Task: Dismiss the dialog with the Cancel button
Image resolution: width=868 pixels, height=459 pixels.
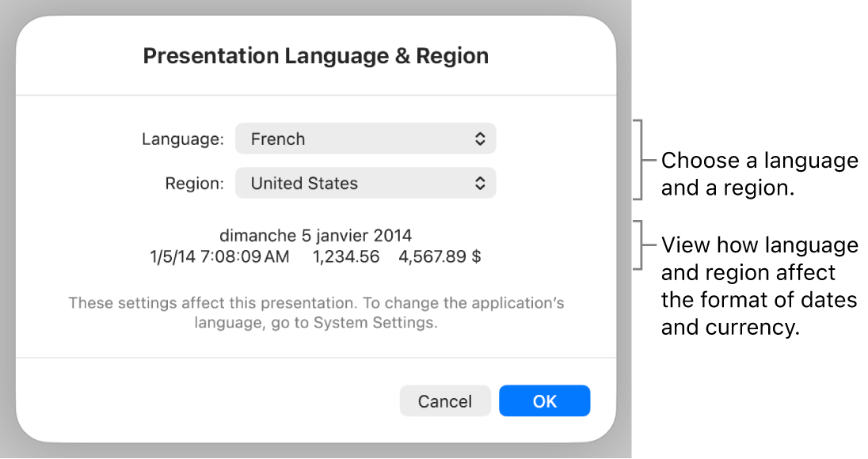Action: 445,401
